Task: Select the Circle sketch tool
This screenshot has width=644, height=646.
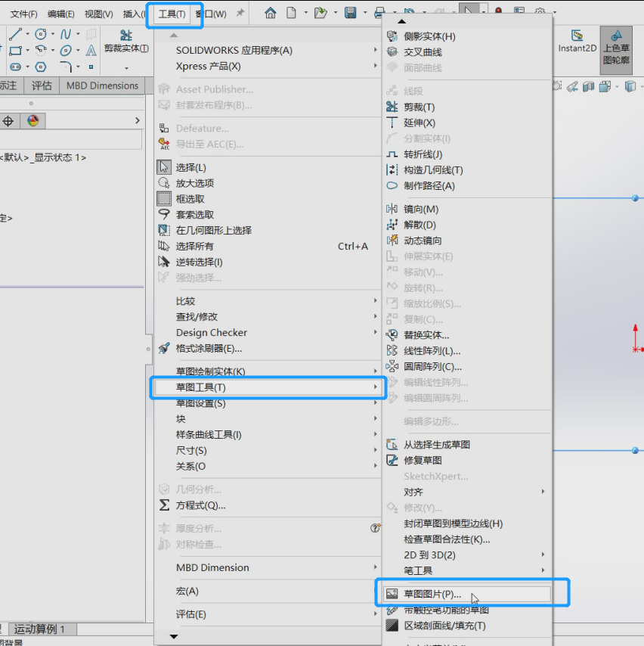Action: [40, 33]
